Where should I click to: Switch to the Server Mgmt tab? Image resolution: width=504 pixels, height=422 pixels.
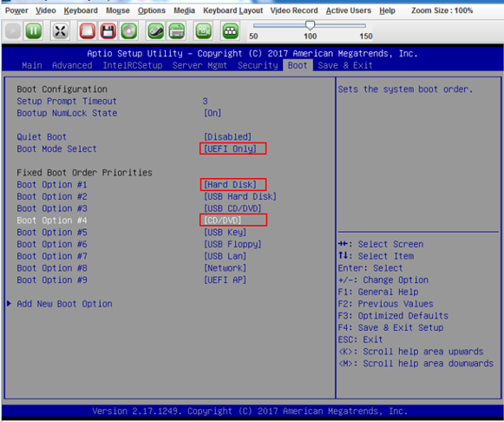tap(200, 65)
